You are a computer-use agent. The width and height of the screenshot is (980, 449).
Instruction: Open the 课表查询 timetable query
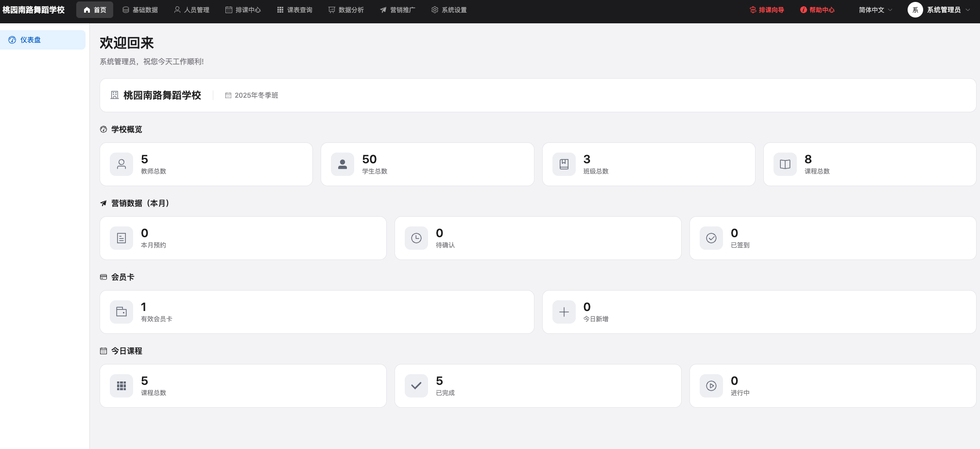point(294,9)
